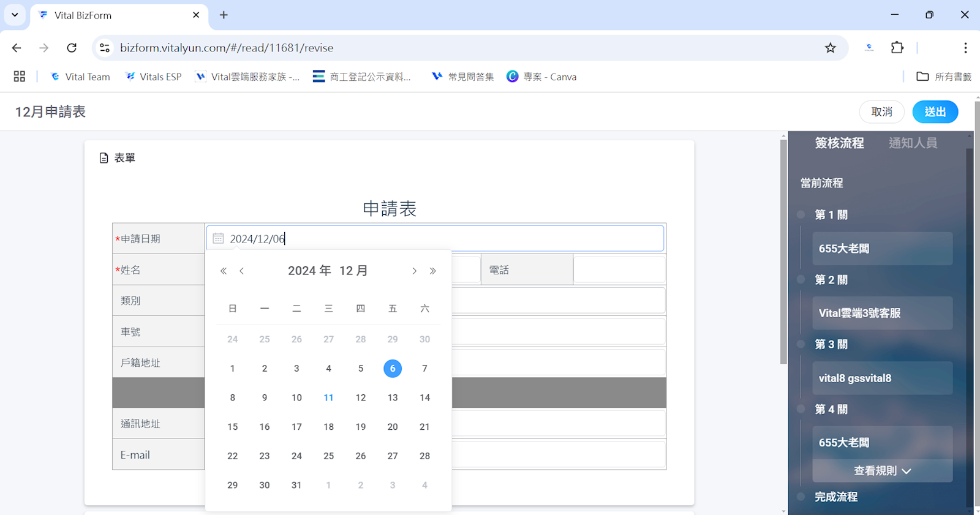
Task: Click the 取消 cancel button
Action: tap(881, 112)
